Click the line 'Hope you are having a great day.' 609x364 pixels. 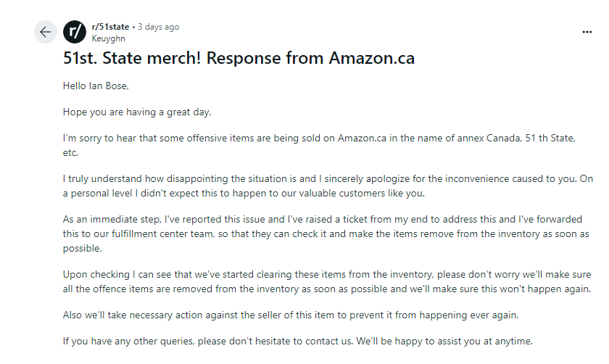[137, 112]
